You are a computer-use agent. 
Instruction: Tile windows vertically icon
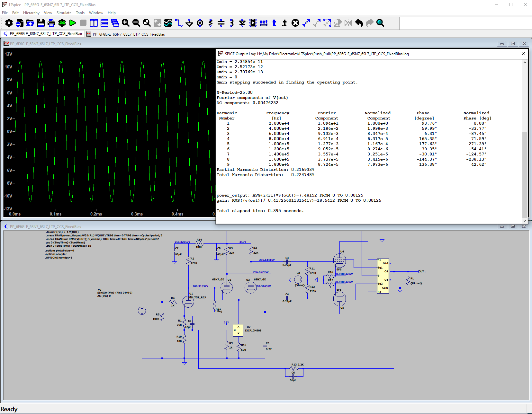coord(94,23)
